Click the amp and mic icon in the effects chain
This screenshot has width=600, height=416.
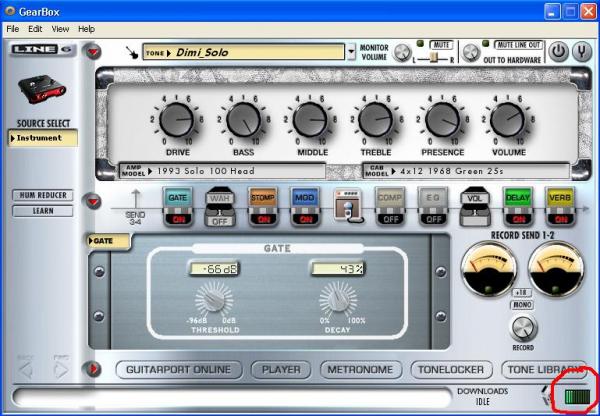[347, 206]
